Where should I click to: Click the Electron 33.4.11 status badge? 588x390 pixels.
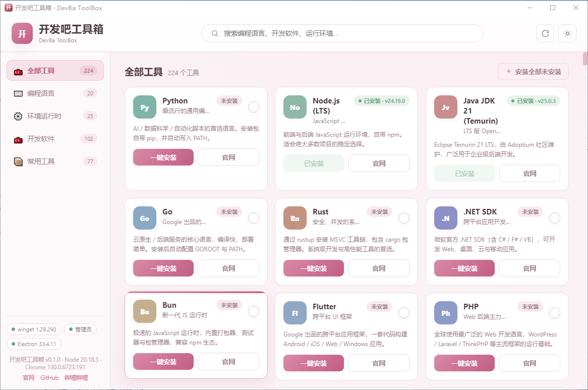click(34, 344)
